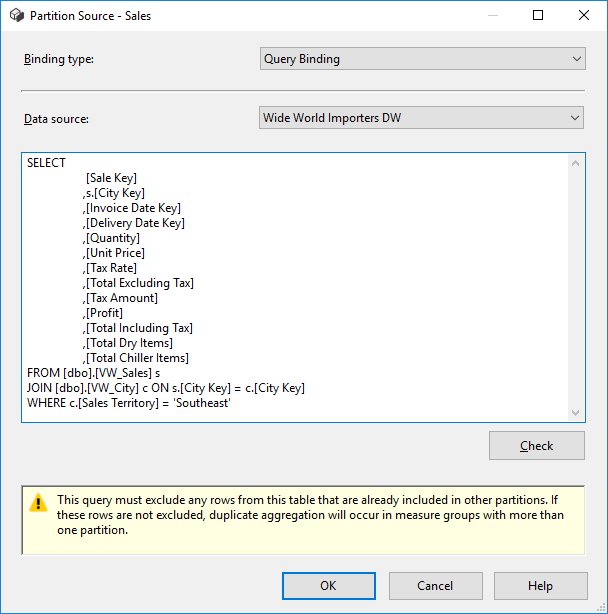Viewport: 608px width, 614px height.
Task: Open the Binding type dropdown
Action: [422, 59]
